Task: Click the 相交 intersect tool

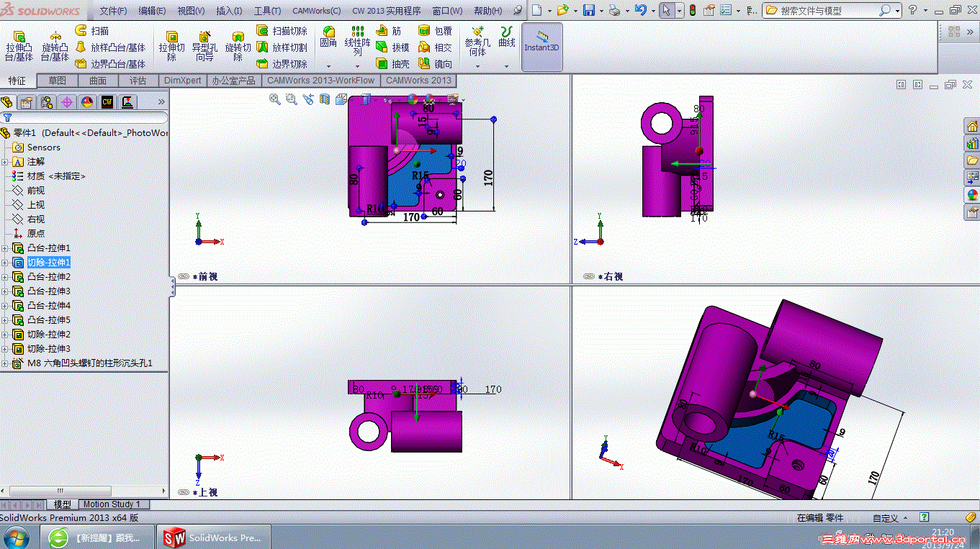Action: (435, 47)
